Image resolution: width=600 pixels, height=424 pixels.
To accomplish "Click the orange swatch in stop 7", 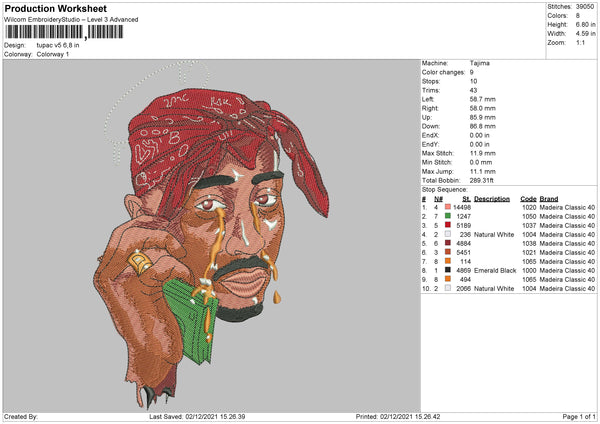I will (x=448, y=261).
